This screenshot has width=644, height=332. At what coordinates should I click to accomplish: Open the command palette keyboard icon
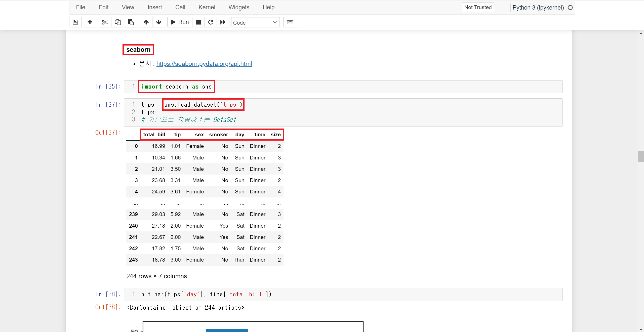coord(290,22)
